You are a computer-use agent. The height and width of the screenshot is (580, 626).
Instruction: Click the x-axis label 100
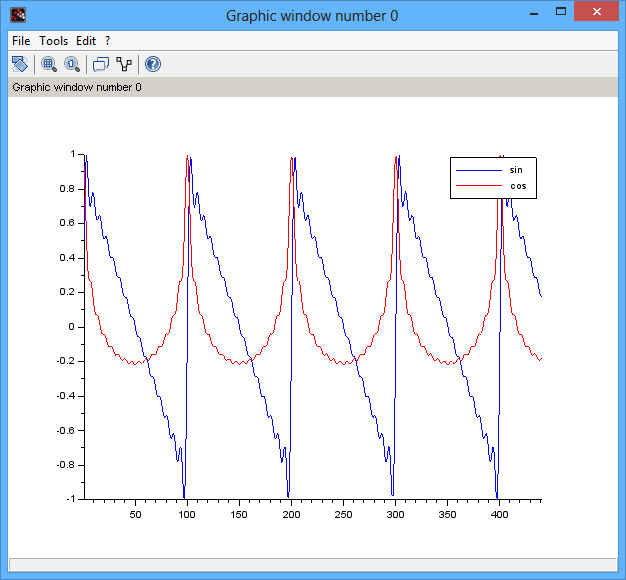click(x=187, y=515)
